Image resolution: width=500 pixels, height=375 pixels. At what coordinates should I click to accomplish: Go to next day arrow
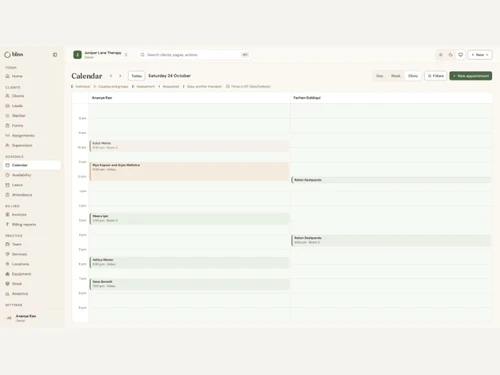[120, 76]
